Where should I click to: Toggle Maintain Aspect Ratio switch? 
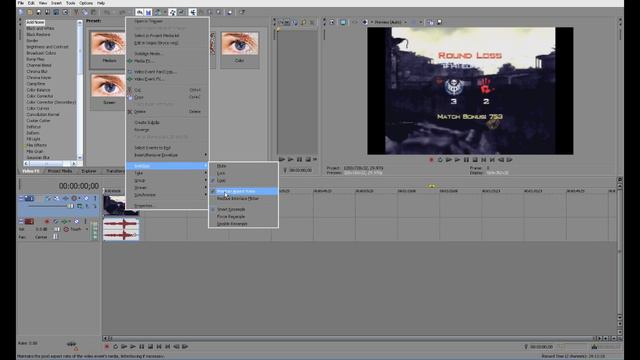tap(243, 191)
